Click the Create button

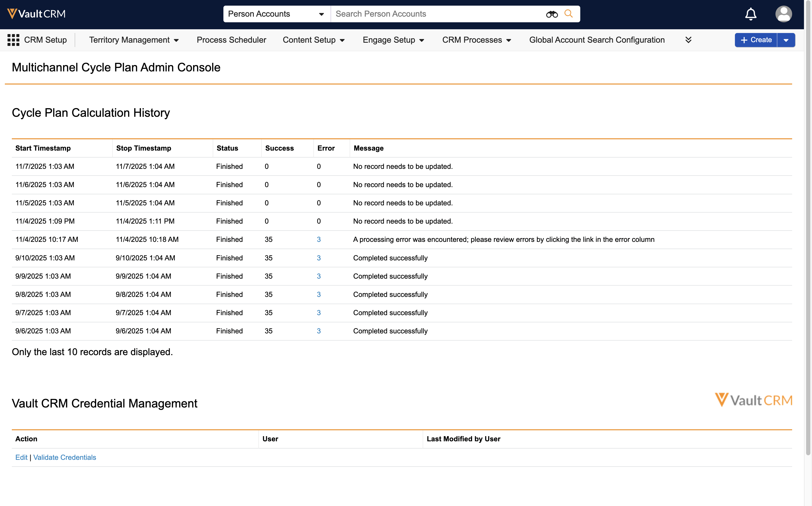point(756,40)
